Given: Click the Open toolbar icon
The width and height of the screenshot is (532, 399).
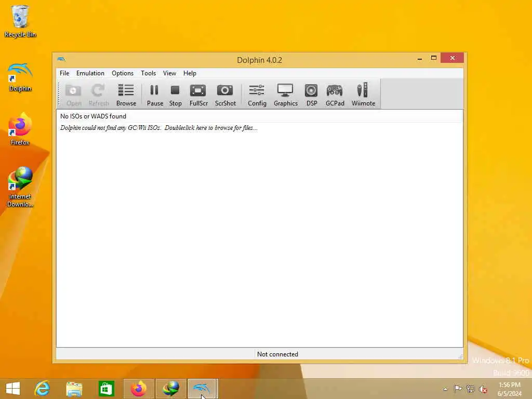Looking at the screenshot, I should click(x=73, y=95).
